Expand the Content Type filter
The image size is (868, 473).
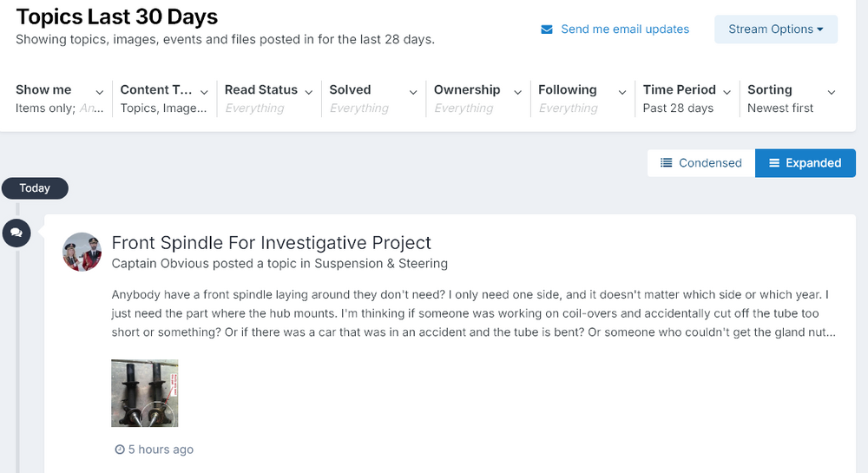[164, 98]
